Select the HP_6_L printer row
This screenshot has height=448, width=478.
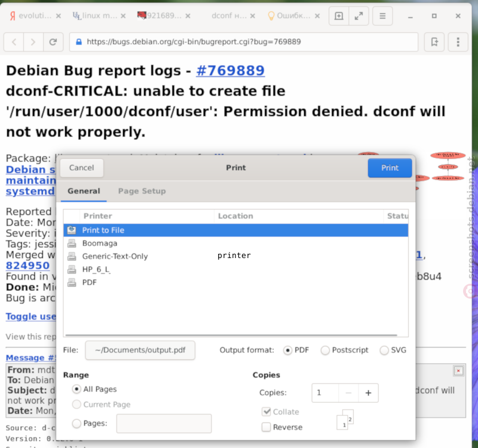point(236,269)
